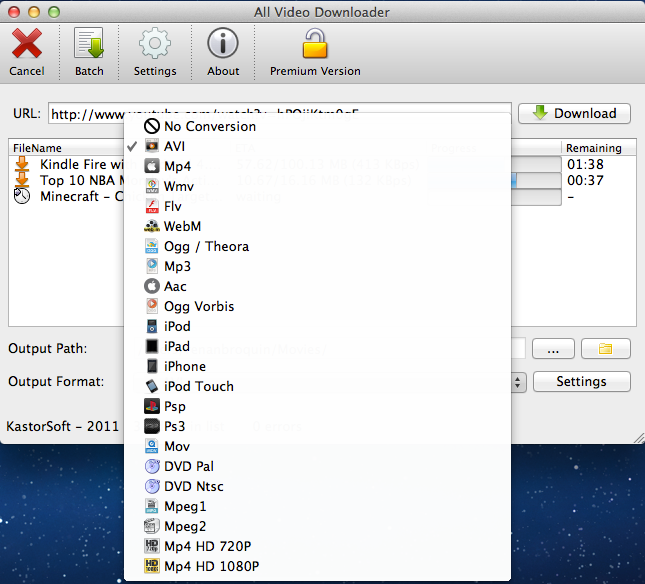Open output folder with the yellow folder button
Image resolution: width=645 pixels, height=584 pixels.
click(606, 349)
